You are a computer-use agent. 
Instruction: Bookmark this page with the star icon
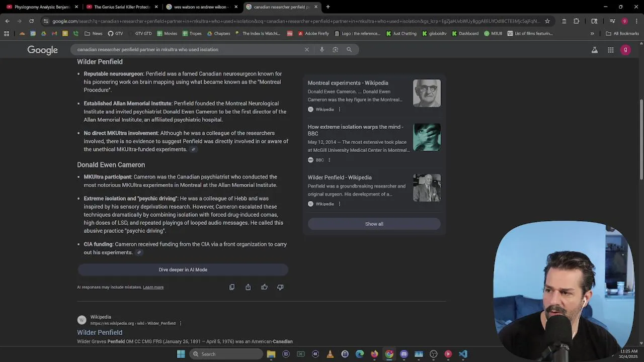coord(547,21)
